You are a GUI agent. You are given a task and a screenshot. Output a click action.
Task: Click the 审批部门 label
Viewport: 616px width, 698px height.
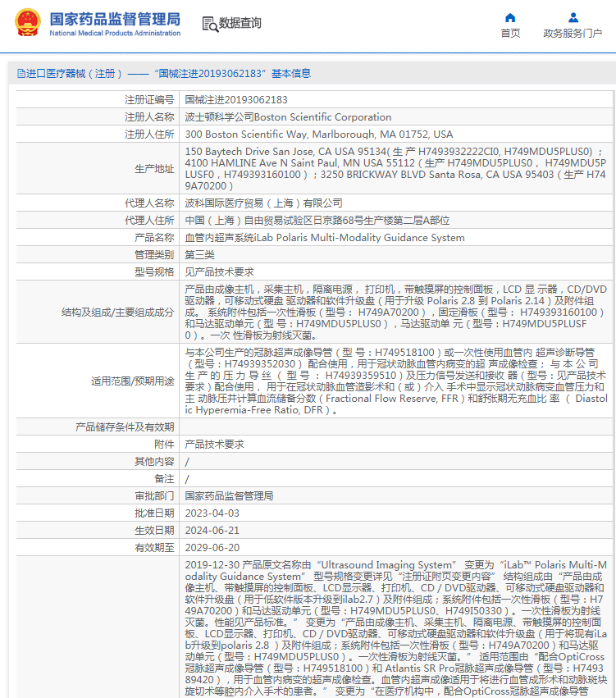tap(154, 496)
